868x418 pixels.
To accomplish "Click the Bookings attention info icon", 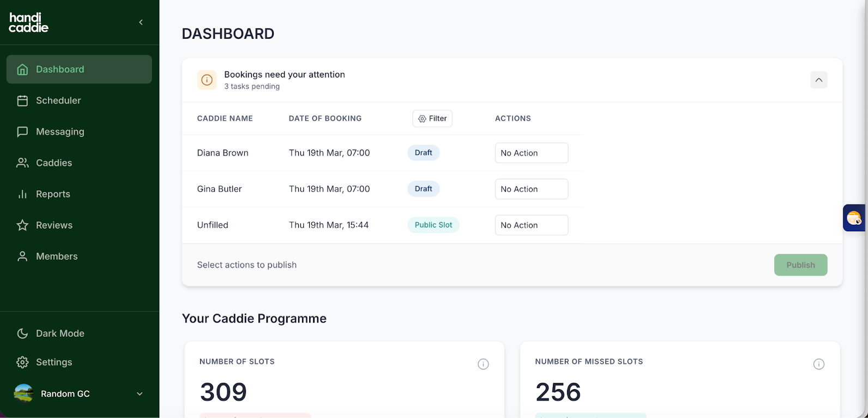I will pos(207,80).
